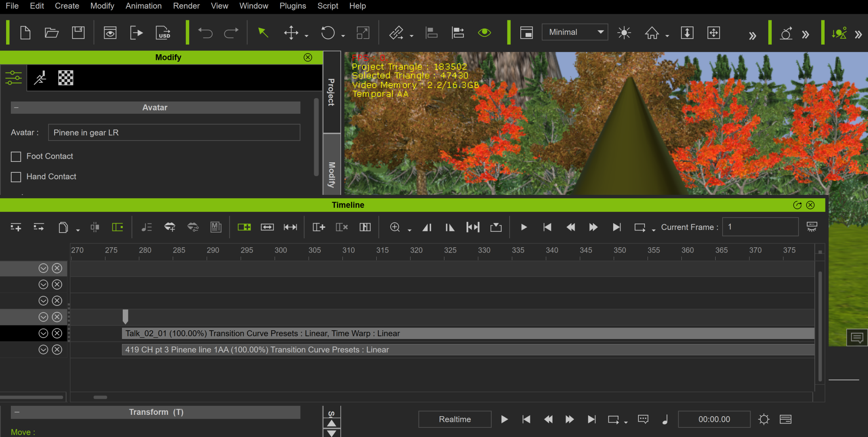Screen dimensions: 868x437
Task: Save project with the floppy disk icon
Action: (78, 33)
